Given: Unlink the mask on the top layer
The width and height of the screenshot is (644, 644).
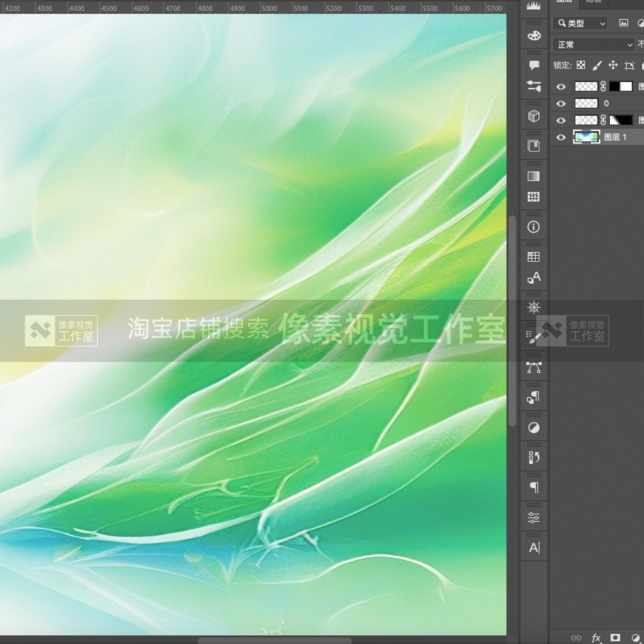Looking at the screenshot, I should click(x=603, y=86).
